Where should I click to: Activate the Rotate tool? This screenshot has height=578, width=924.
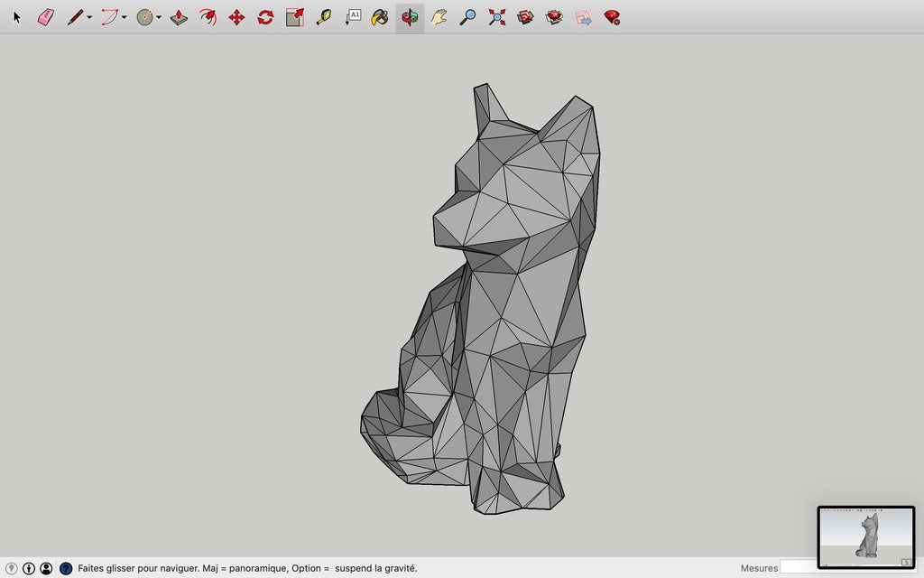point(265,16)
